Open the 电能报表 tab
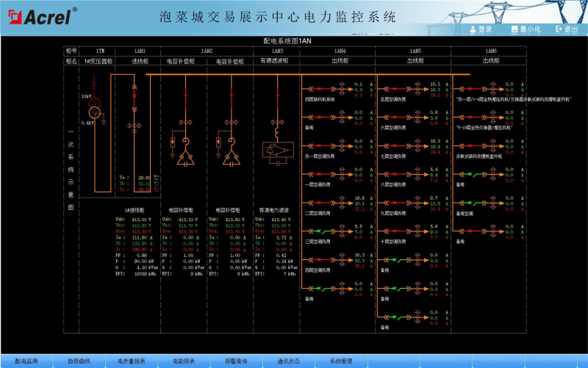 point(184,361)
